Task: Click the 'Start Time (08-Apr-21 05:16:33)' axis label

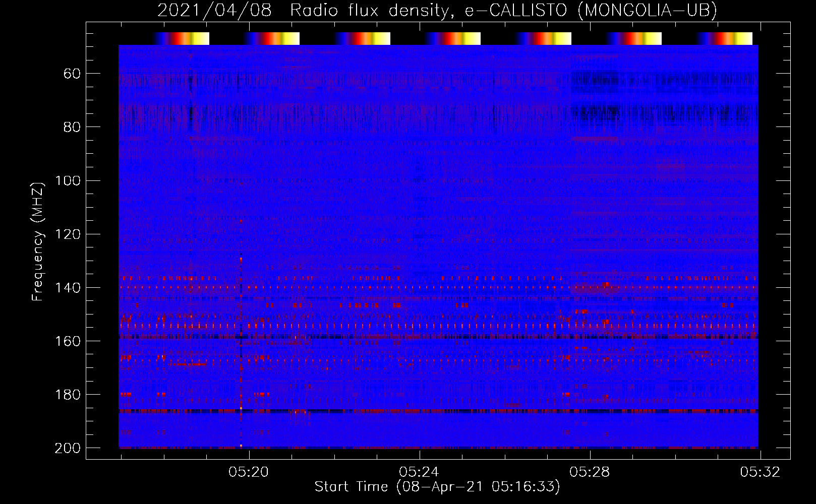Action: [437, 486]
